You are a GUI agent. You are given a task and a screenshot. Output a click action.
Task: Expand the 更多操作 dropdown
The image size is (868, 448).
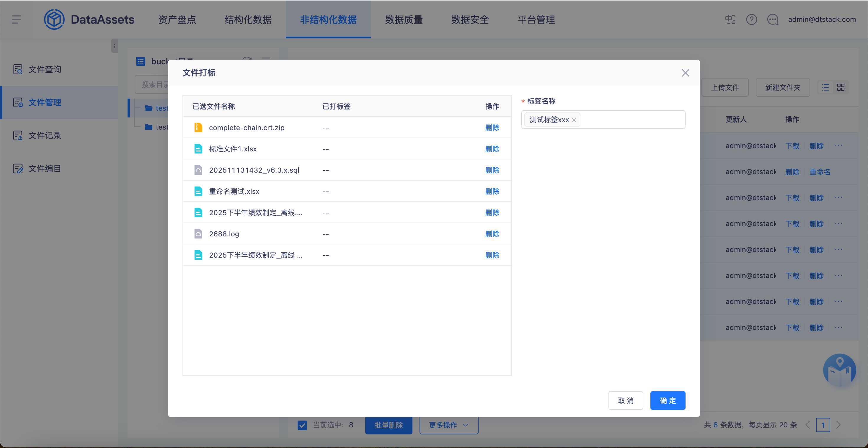(x=448, y=425)
